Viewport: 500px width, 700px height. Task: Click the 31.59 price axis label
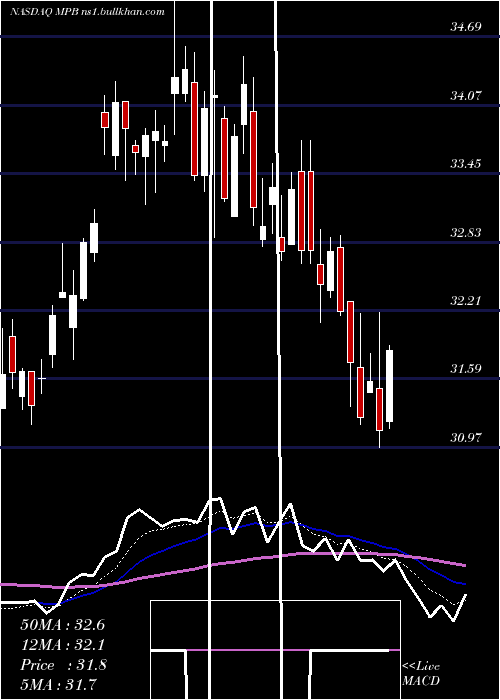point(466,369)
